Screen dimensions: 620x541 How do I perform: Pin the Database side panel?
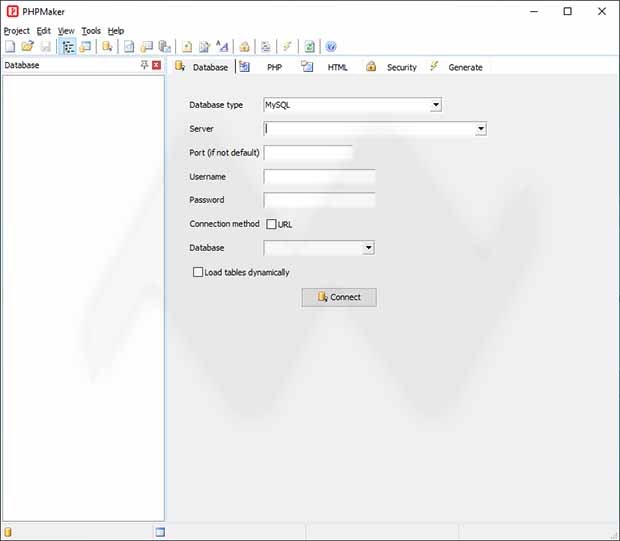tap(144, 65)
